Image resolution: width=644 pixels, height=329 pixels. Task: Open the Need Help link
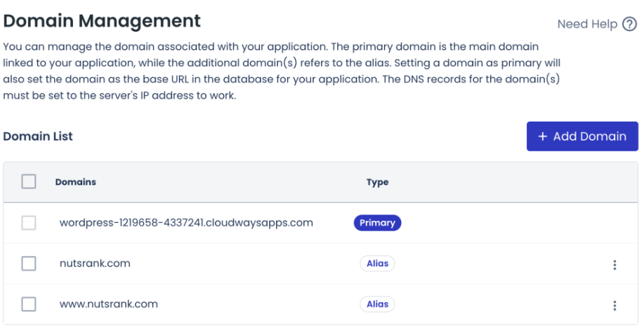587,25
